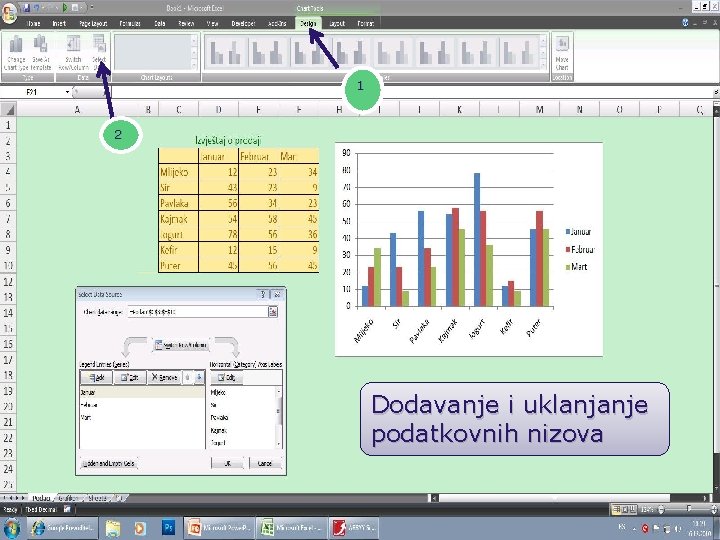Switch to the Grafikon sheet tab
The height and width of the screenshot is (540, 720).
[x=69, y=498]
